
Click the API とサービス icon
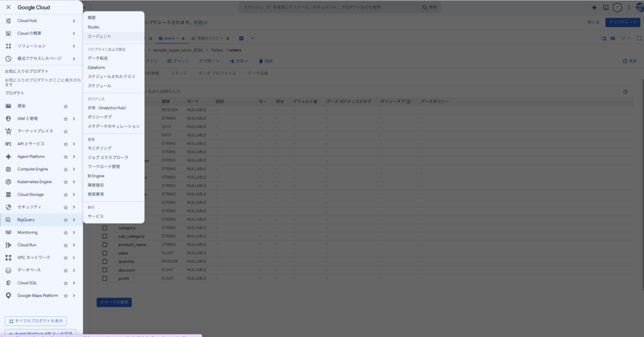8,144
